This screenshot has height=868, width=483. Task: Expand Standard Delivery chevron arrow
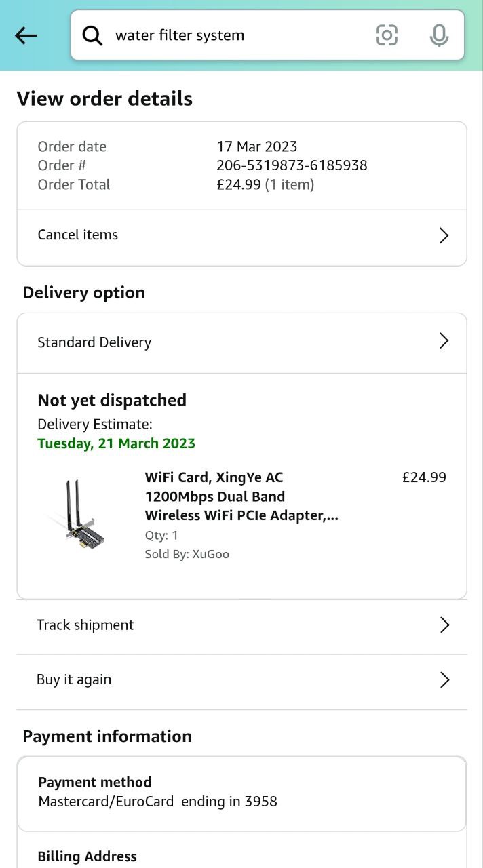click(x=444, y=340)
